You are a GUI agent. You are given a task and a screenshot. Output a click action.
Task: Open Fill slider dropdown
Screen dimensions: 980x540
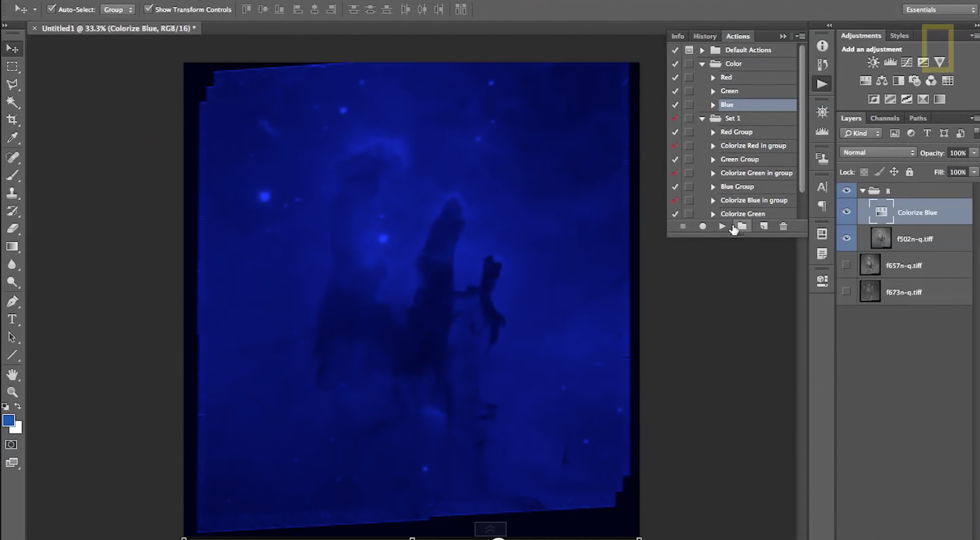(x=974, y=172)
